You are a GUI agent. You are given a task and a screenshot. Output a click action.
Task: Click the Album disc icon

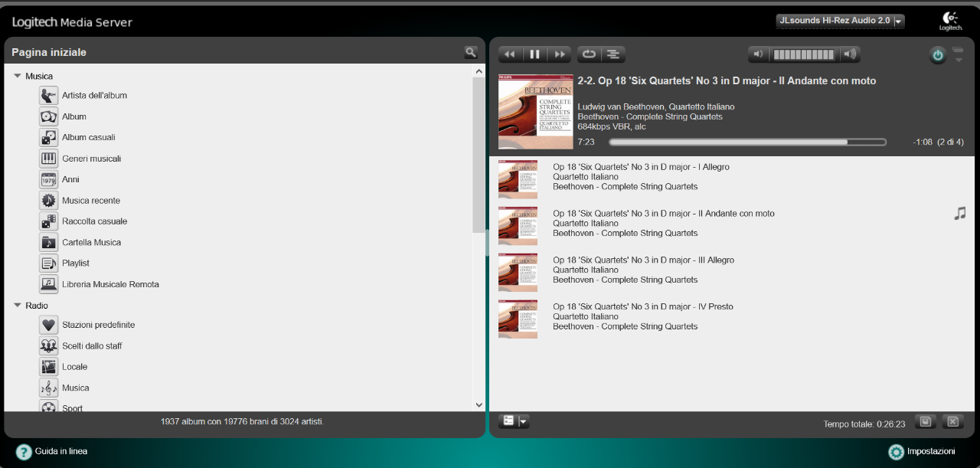point(49,116)
